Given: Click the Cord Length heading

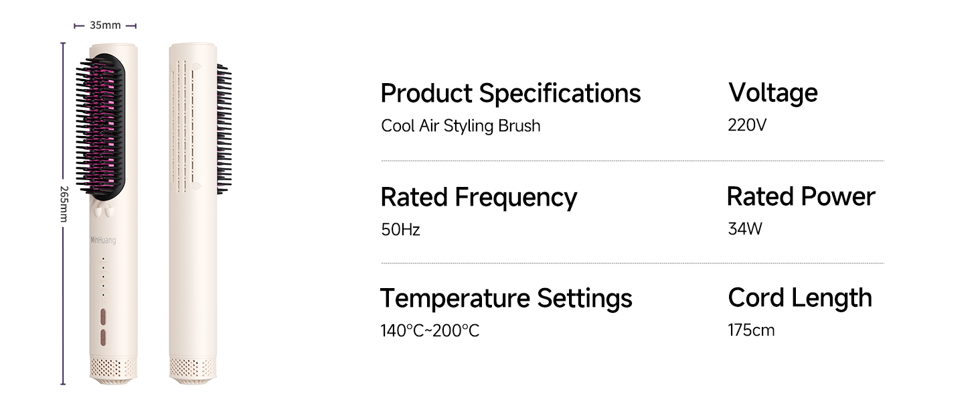Looking at the screenshot, I should pyautogui.click(x=800, y=298).
